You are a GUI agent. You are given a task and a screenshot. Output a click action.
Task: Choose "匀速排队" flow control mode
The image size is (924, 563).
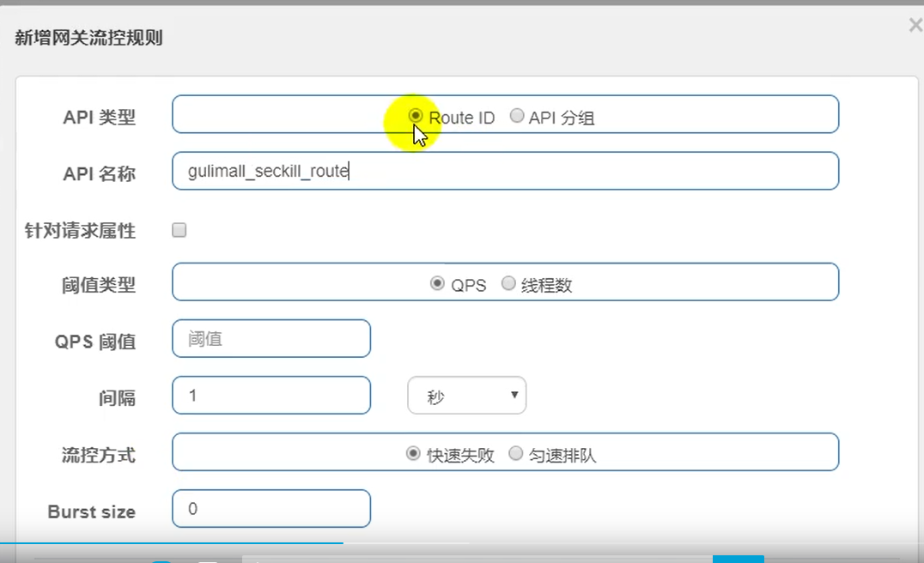pos(516,453)
